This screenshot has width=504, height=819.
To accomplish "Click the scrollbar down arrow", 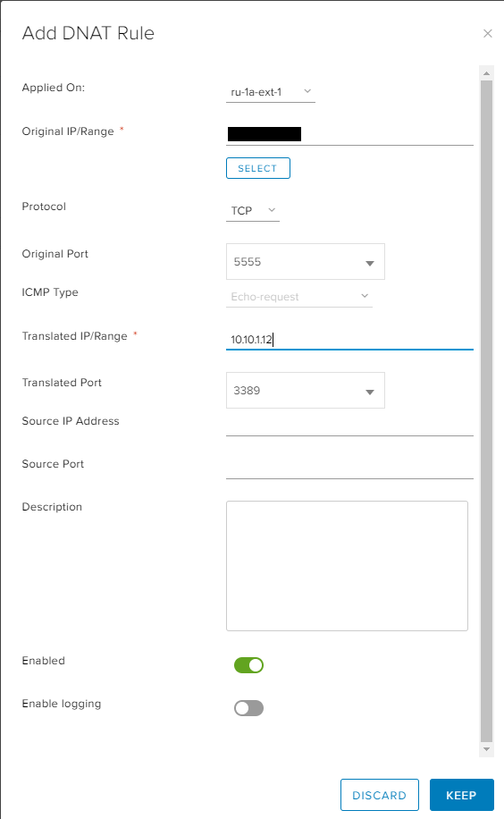I will point(486,749).
